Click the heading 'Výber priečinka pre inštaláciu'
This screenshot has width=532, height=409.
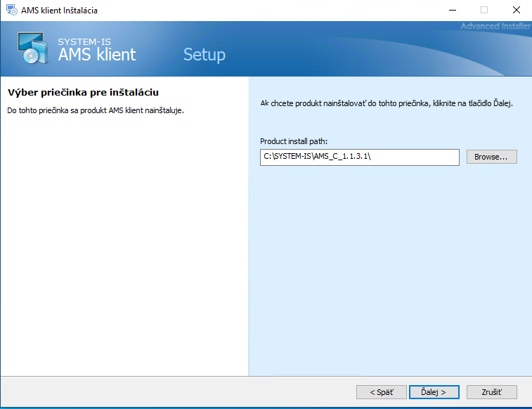pos(83,93)
